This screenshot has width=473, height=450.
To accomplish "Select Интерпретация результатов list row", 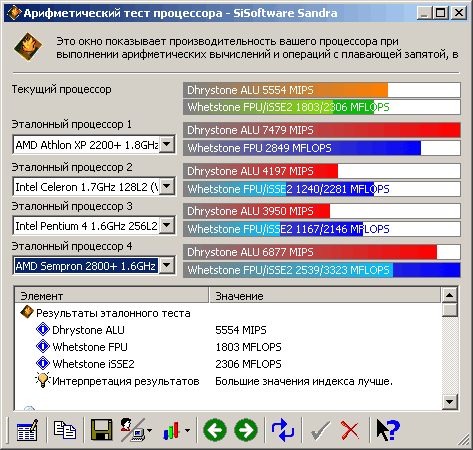I will (228, 381).
